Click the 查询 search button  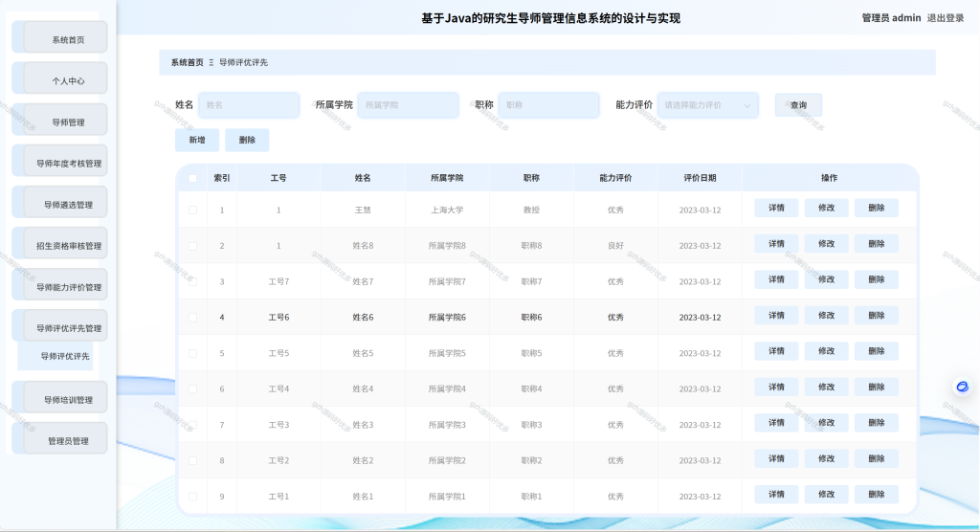[798, 105]
